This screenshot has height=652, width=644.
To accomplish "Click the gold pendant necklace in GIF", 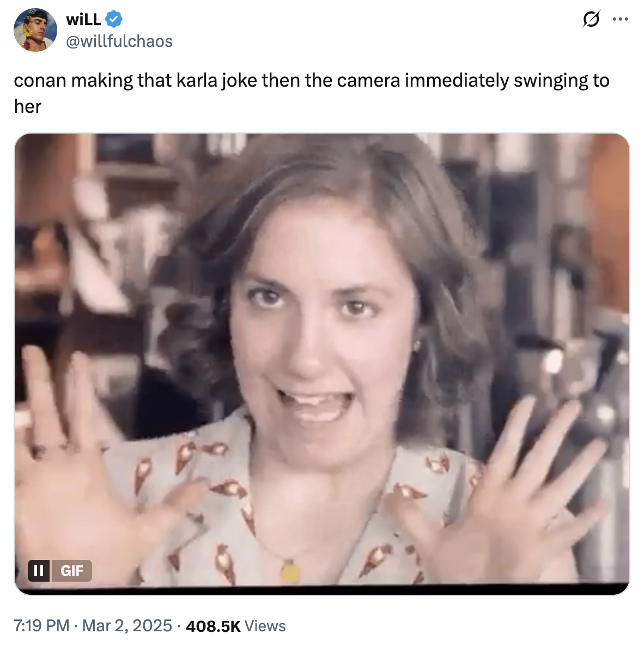I will [x=290, y=571].
